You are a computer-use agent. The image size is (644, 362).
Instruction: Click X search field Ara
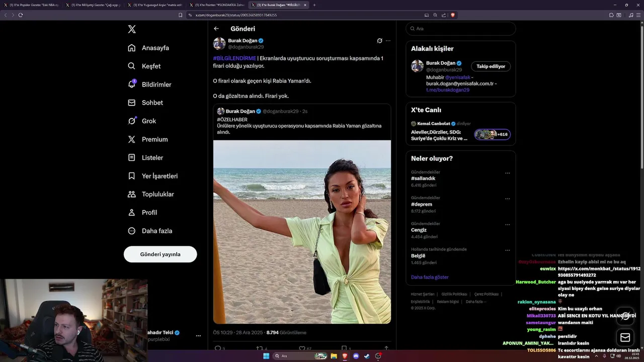click(x=460, y=29)
